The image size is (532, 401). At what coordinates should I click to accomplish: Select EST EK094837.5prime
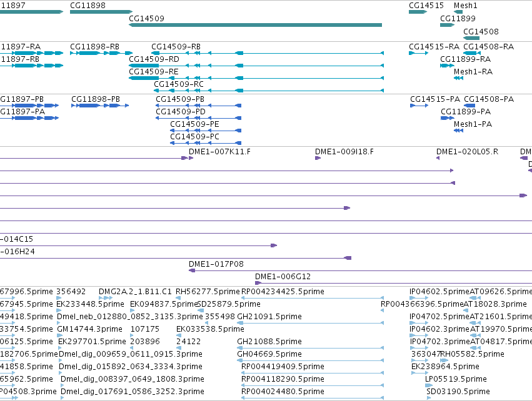(x=133, y=310)
